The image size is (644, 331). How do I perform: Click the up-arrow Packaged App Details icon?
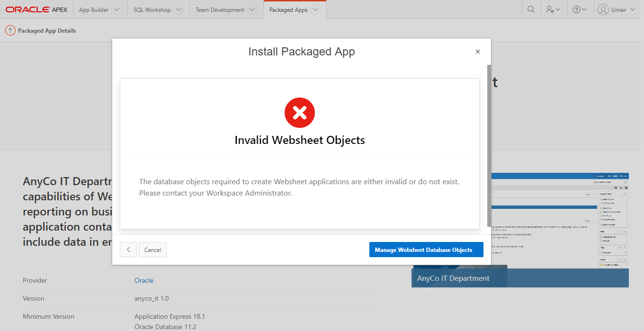[10, 30]
